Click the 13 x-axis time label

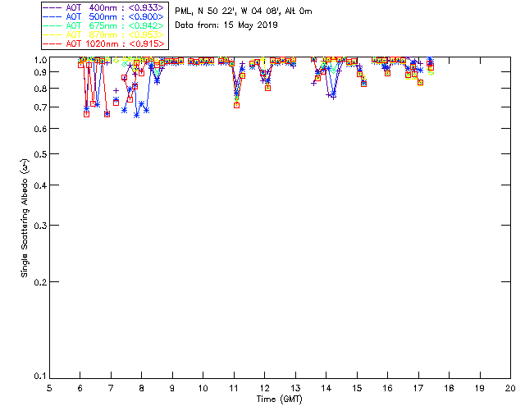[295, 388]
